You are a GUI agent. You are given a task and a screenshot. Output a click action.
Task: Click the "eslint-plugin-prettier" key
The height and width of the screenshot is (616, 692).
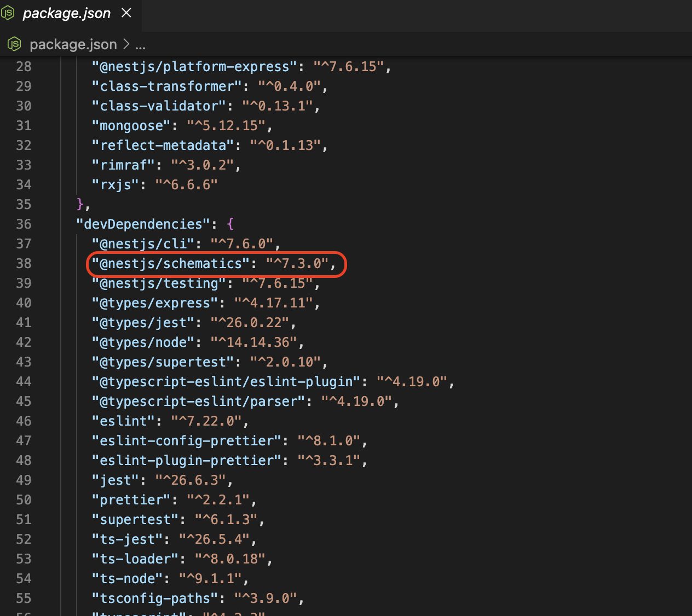coord(187,460)
